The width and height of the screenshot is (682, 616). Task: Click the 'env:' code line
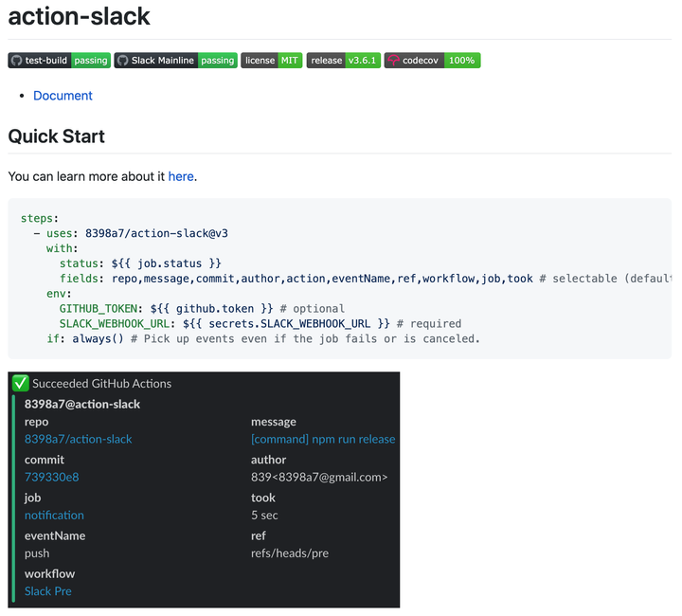[59, 294]
